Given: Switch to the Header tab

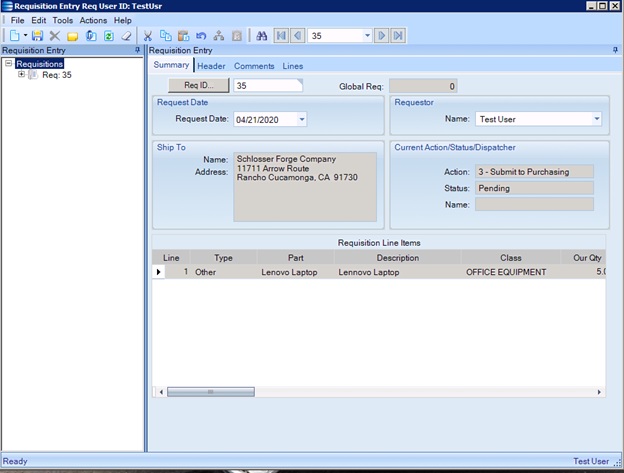Looking at the screenshot, I should (211, 66).
